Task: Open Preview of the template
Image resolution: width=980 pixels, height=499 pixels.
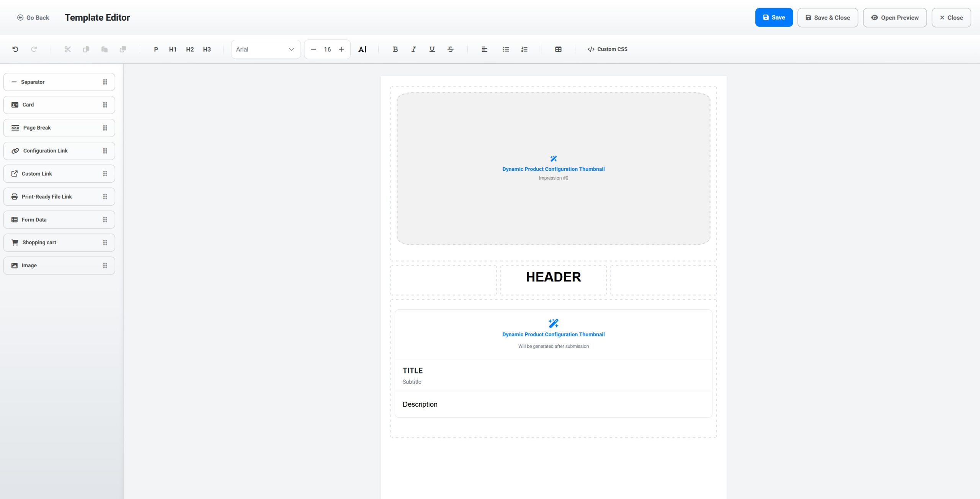Action: click(x=895, y=17)
